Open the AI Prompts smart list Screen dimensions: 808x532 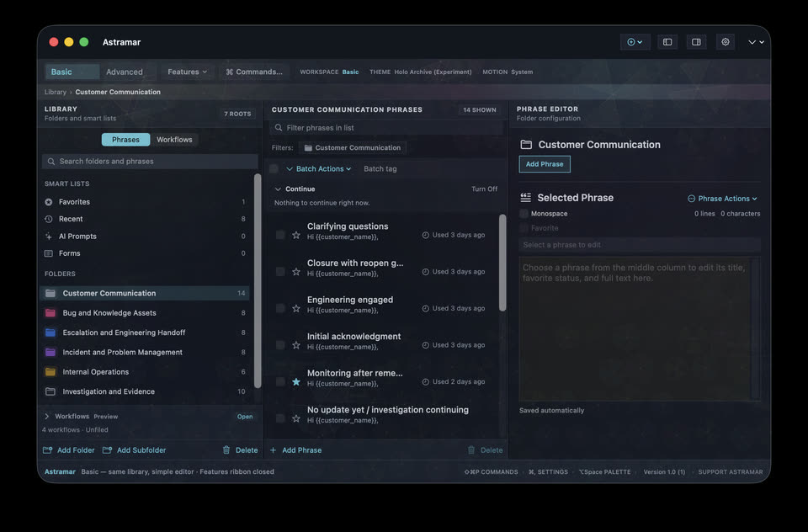(144, 236)
